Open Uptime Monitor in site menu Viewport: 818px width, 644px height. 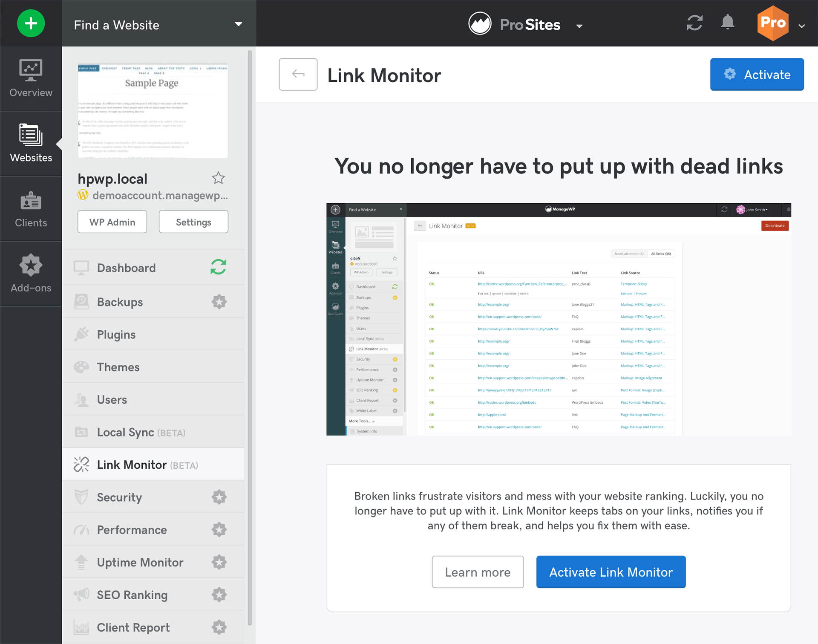pyautogui.click(x=153, y=562)
